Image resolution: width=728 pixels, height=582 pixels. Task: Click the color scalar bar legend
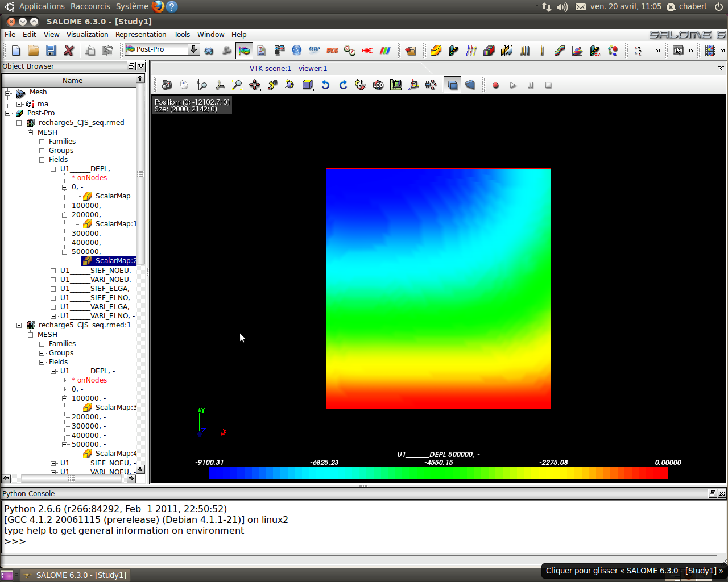(x=438, y=472)
